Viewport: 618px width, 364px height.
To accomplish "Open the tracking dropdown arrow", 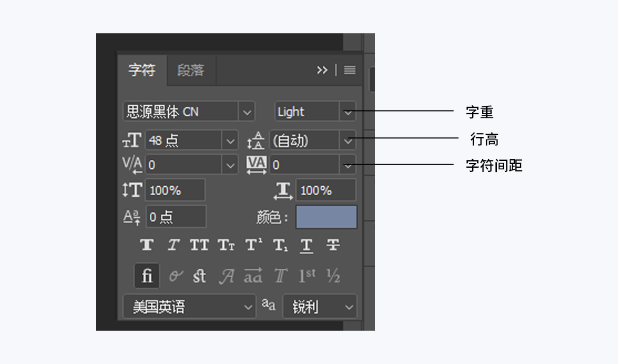I will (348, 165).
